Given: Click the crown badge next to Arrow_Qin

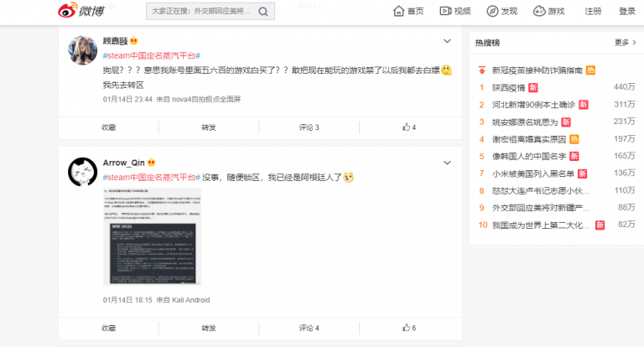Looking at the screenshot, I should tap(151, 163).
